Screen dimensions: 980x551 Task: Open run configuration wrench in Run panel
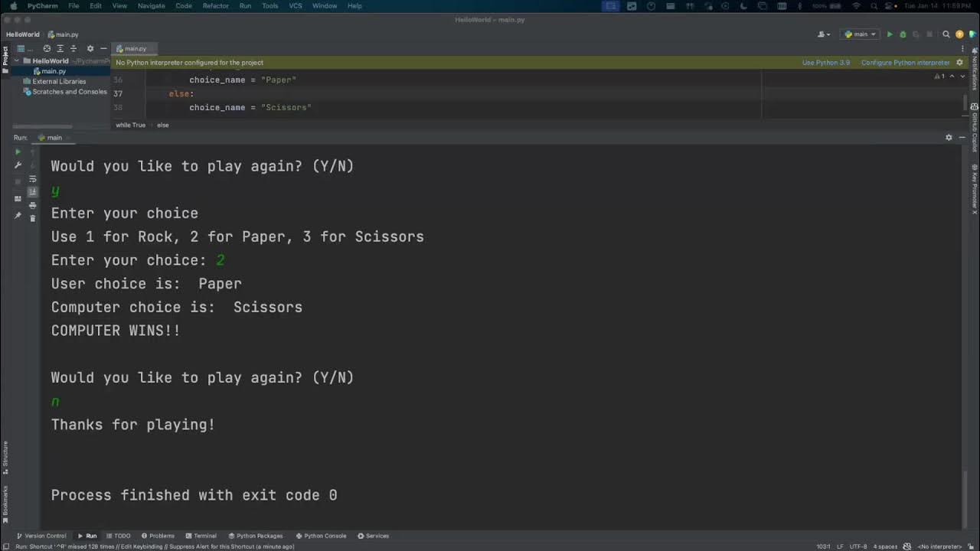18,165
